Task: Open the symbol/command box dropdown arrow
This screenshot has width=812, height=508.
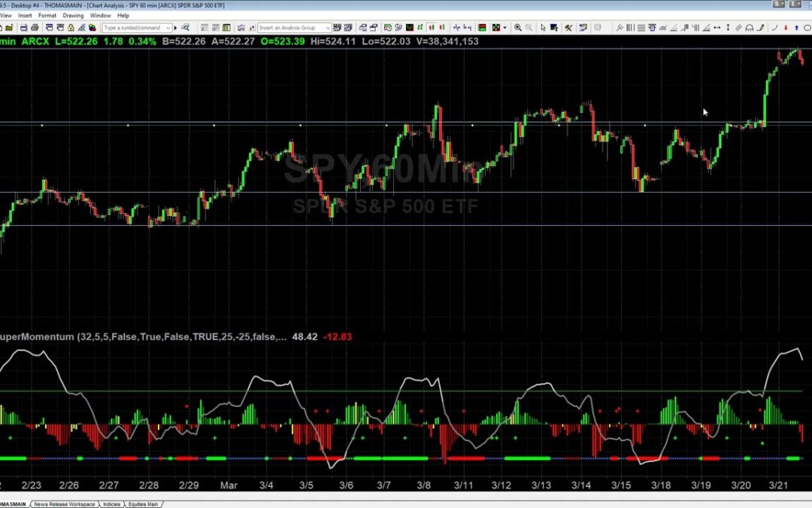Action: (168, 28)
